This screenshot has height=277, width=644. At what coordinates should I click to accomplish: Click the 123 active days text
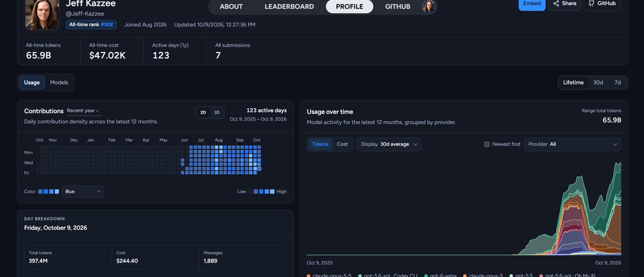[x=266, y=110]
